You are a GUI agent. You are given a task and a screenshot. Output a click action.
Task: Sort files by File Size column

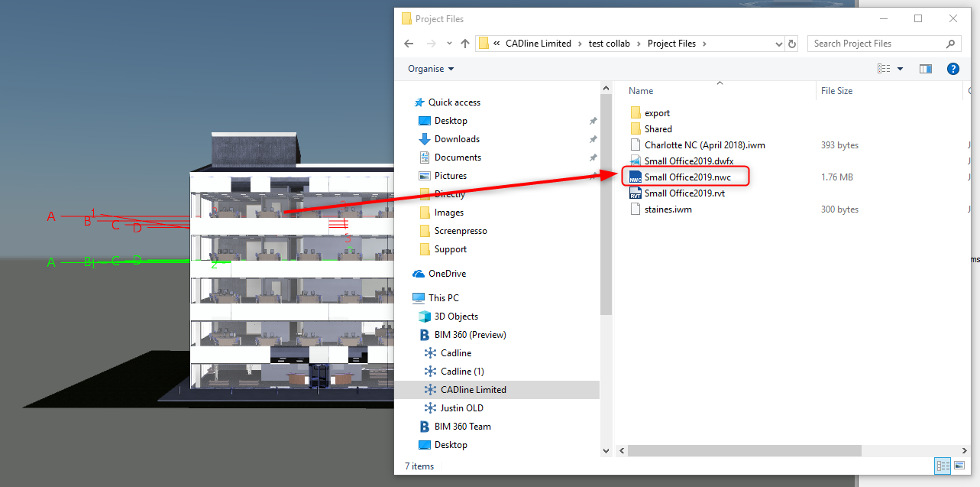click(837, 91)
